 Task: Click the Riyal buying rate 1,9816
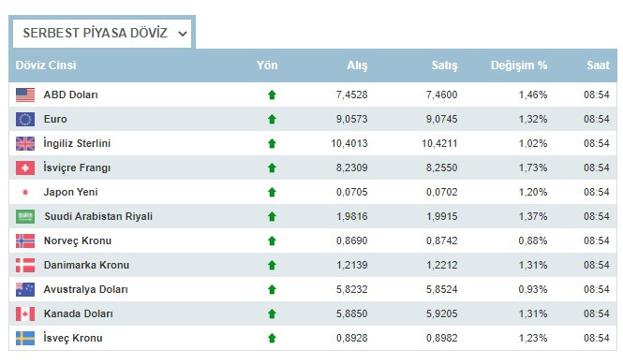pyautogui.click(x=351, y=216)
